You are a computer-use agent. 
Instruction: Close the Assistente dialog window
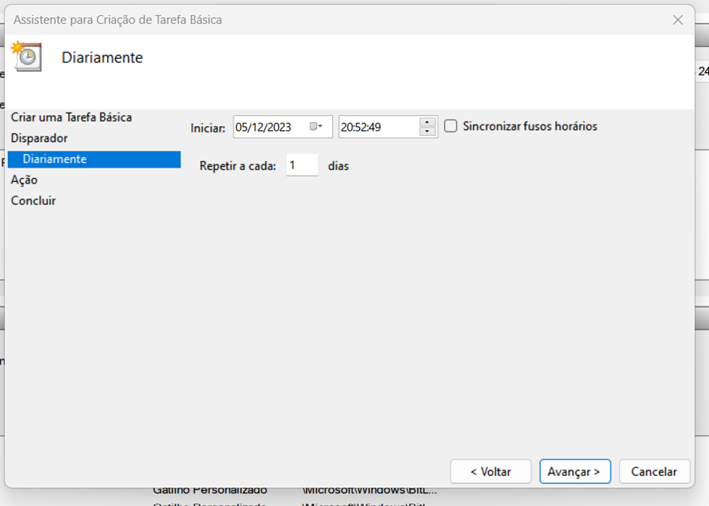[x=677, y=20]
